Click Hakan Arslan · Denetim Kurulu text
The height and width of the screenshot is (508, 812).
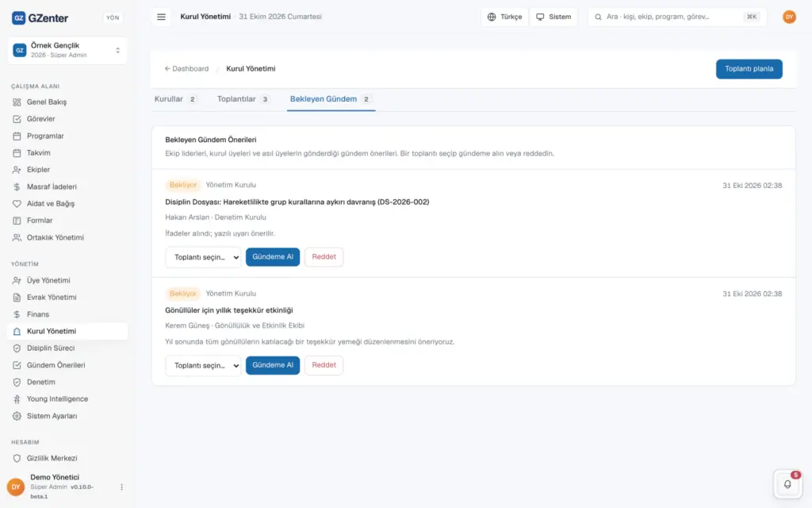click(x=216, y=217)
